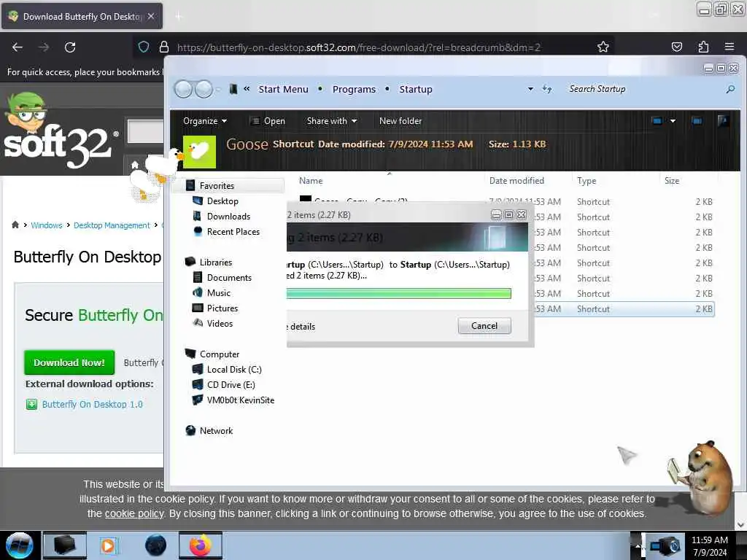The width and height of the screenshot is (747, 560).
Task: Expand details in the copy dialog
Action: 301,327
